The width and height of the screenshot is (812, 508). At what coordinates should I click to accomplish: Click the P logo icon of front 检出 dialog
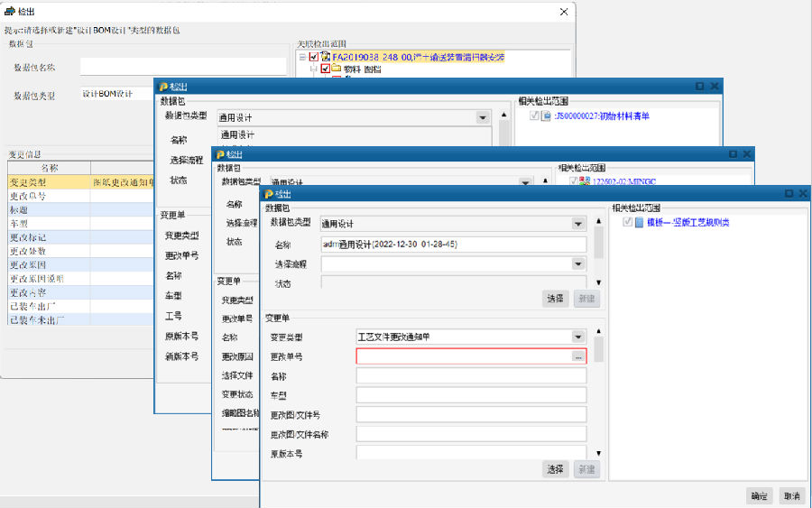(268, 194)
